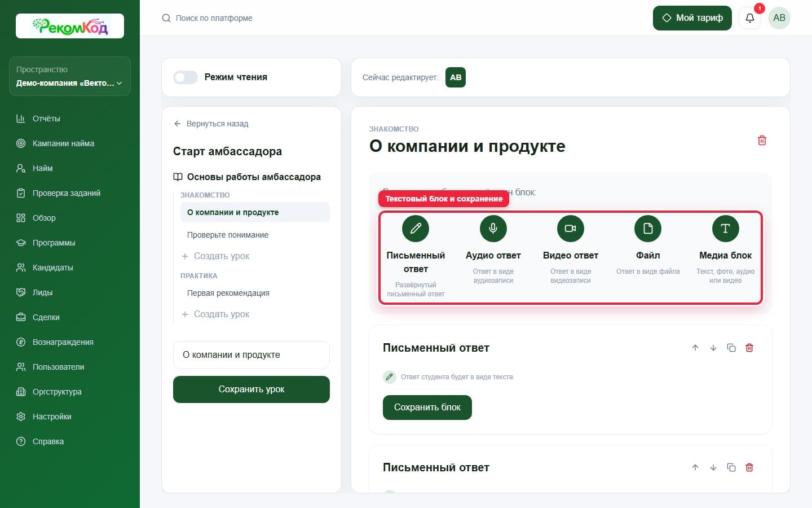Duplicate the first Письменный ответ block

click(731, 348)
